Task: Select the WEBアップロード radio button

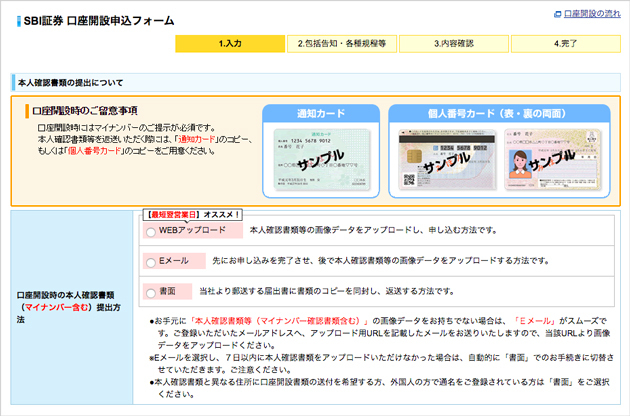Action: click(x=151, y=232)
